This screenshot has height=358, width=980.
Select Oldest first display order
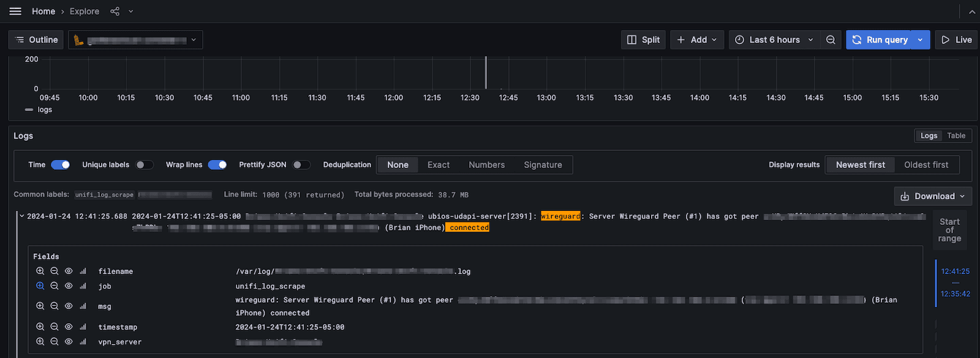click(x=926, y=165)
